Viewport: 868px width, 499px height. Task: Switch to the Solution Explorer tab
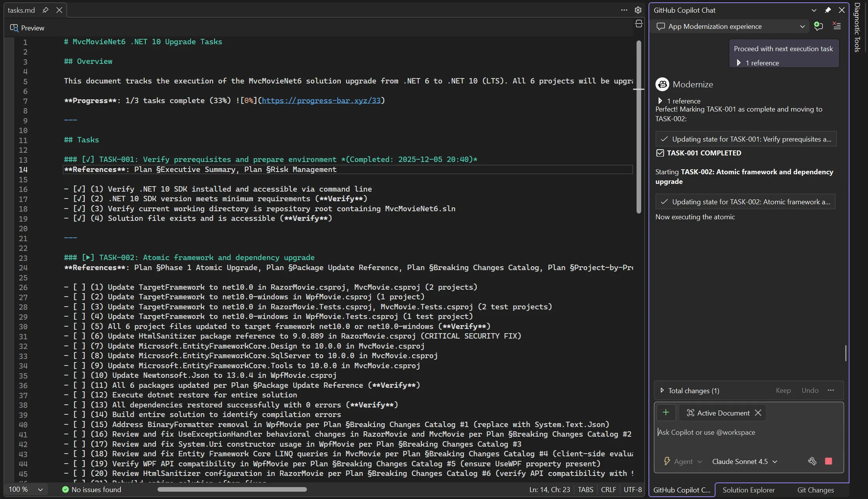tap(748, 490)
